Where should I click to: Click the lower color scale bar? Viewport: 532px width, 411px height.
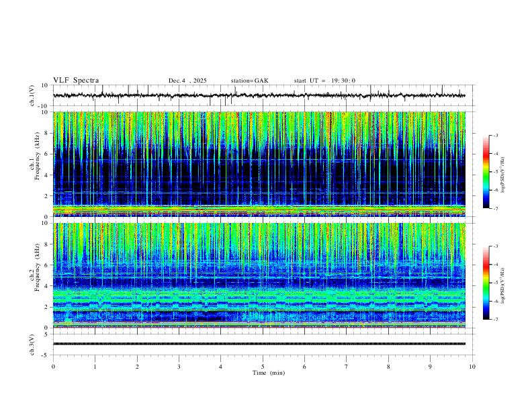[x=486, y=283]
